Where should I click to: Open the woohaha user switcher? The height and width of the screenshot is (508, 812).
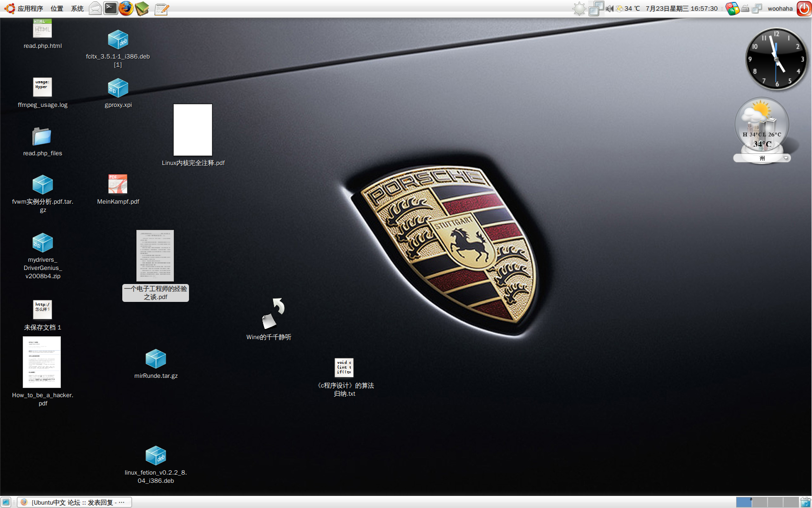pos(780,8)
